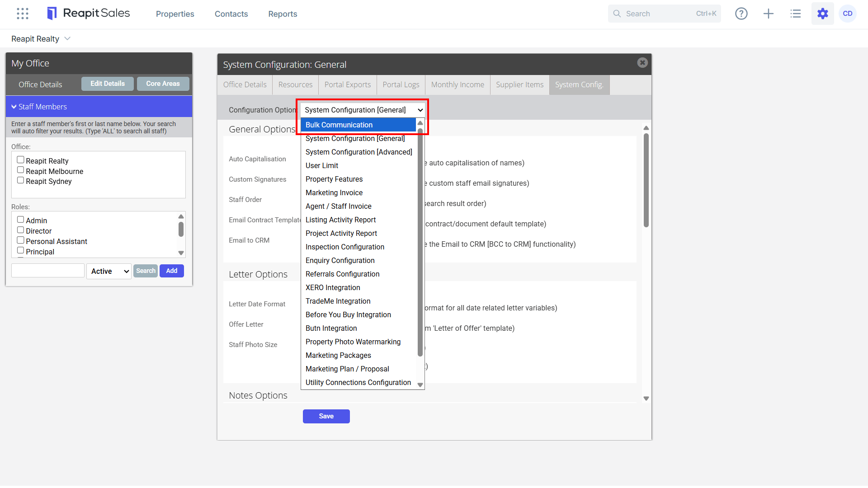The height and width of the screenshot is (488, 868).
Task: Focus the staff name search field
Action: tap(48, 271)
